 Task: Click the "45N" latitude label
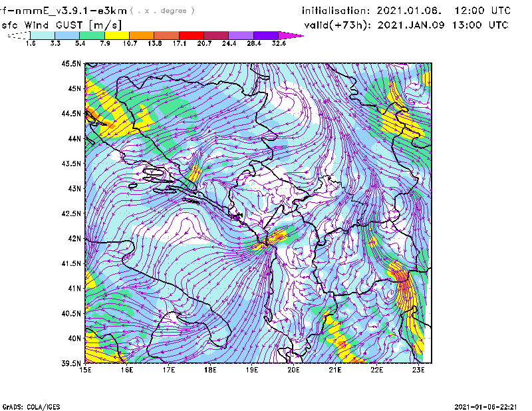[x=74, y=88]
